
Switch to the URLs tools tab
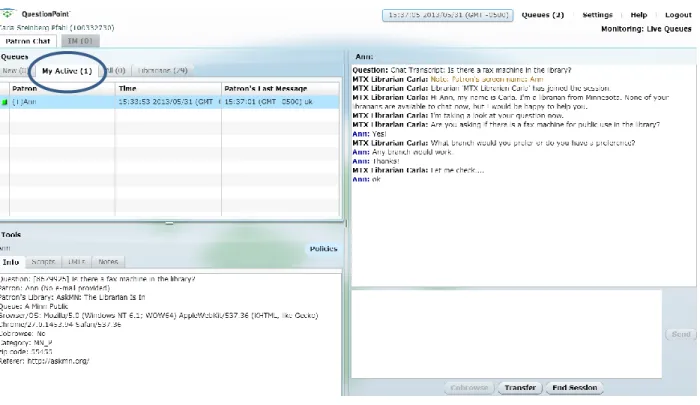(77, 262)
